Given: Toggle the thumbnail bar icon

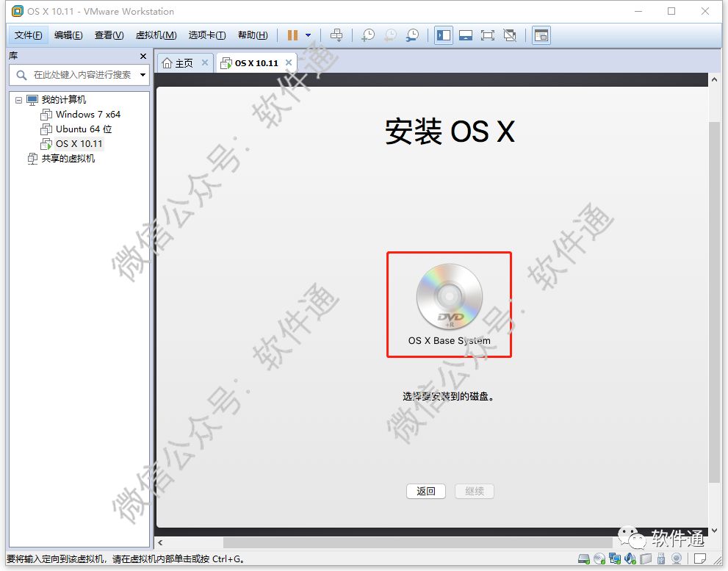Looking at the screenshot, I should point(466,35).
